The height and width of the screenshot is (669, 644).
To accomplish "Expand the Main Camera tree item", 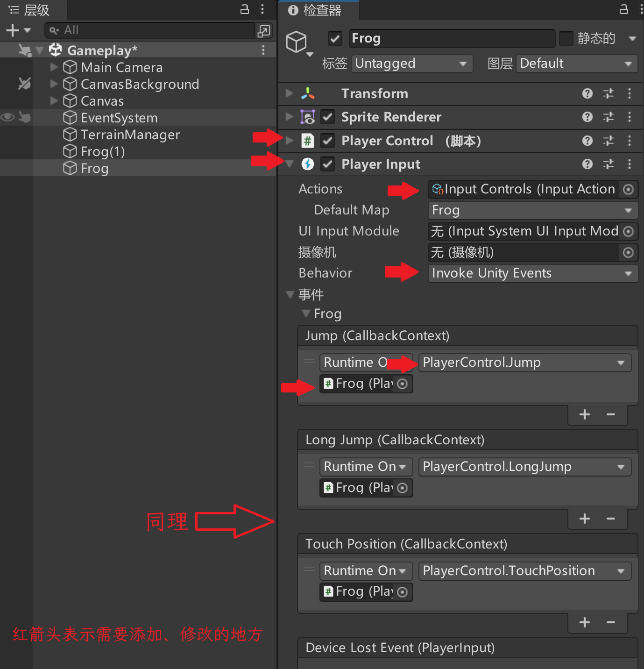I will tap(54, 67).
